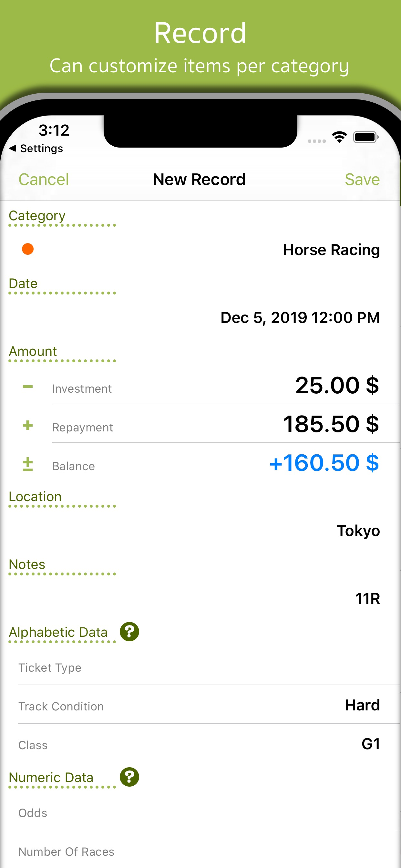Open help for Numeric Data

coord(129,777)
